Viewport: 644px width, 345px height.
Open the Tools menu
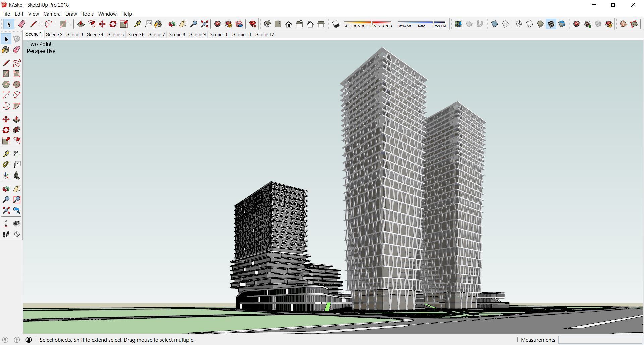coord(88,14)
